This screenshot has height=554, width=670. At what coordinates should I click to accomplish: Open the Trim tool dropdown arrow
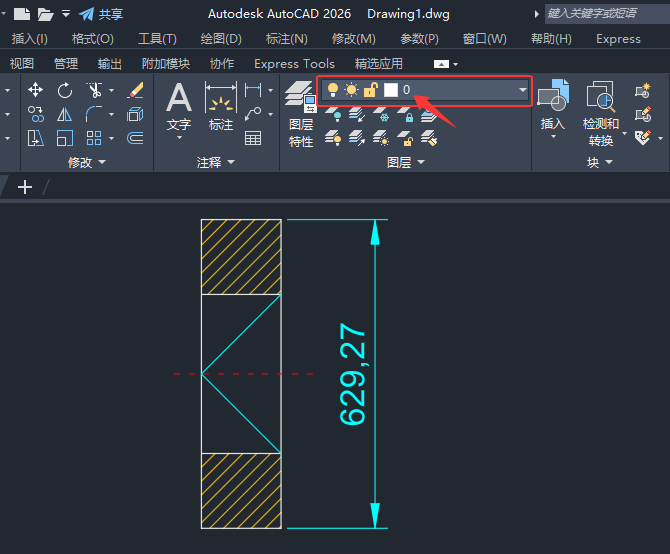112,90
